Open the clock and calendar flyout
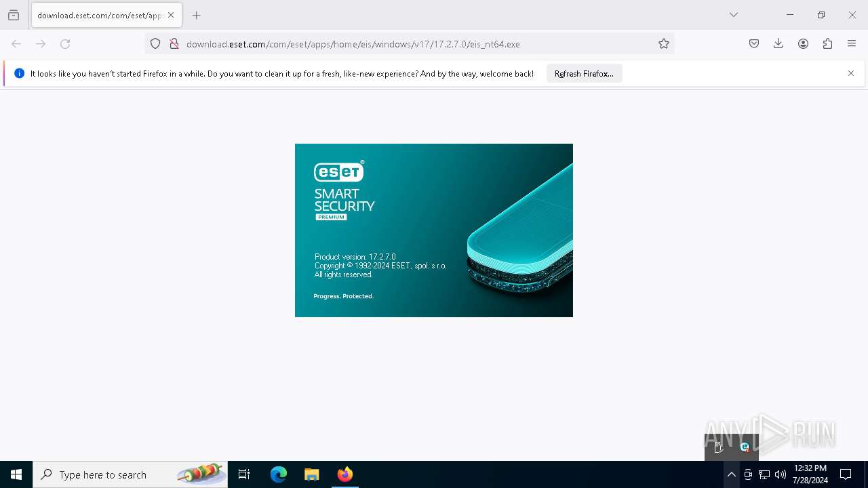The width and height of the screenshot is (868, 488). coord(810,474)
